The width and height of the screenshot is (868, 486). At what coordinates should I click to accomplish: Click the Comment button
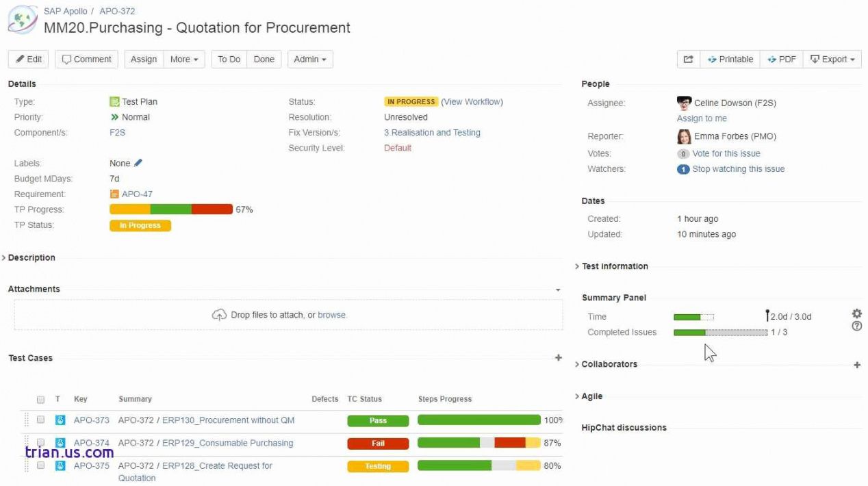click(x=86, y=60)
